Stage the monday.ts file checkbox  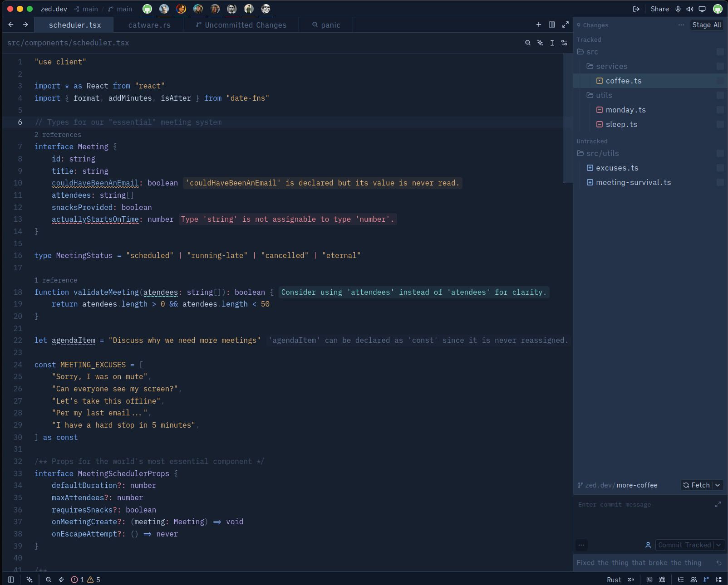tap(720, 110)
